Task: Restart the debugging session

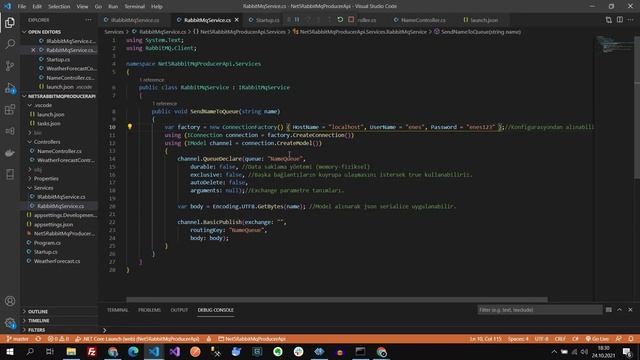Action: coord(340,20)
